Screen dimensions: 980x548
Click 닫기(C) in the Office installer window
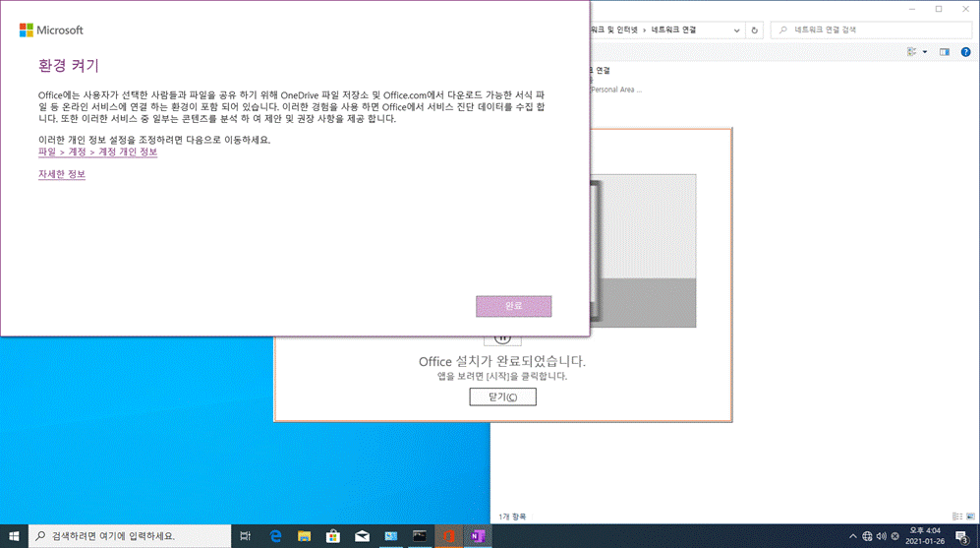click(502, 396)
